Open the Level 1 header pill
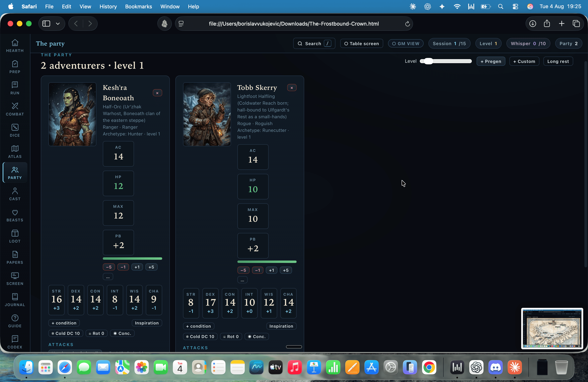The height and width of the screenshot is (382, 588). tap(488, 44)
